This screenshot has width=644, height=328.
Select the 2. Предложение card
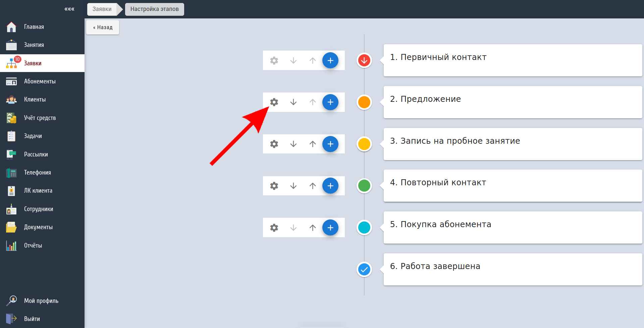pyautogui.click(x=513, y=102)
